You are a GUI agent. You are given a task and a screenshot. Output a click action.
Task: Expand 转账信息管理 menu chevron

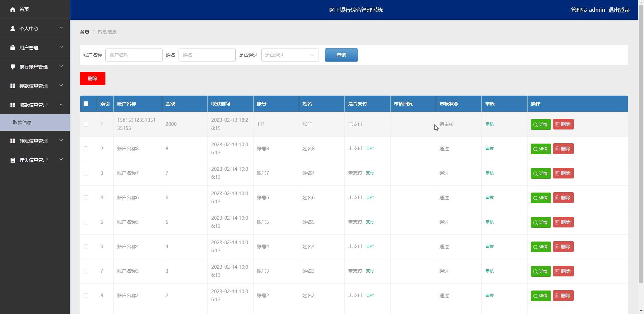[61, 140]
